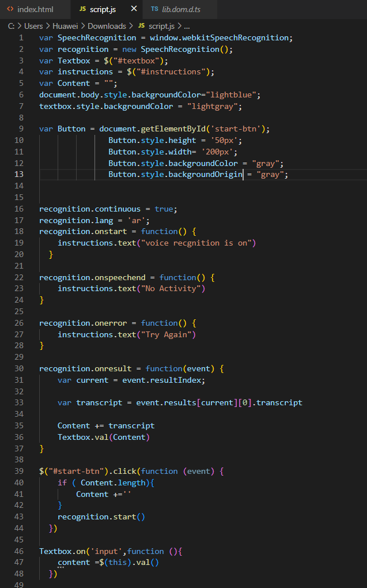Click 'onspeechend' on line 22

tap(120, 277)
